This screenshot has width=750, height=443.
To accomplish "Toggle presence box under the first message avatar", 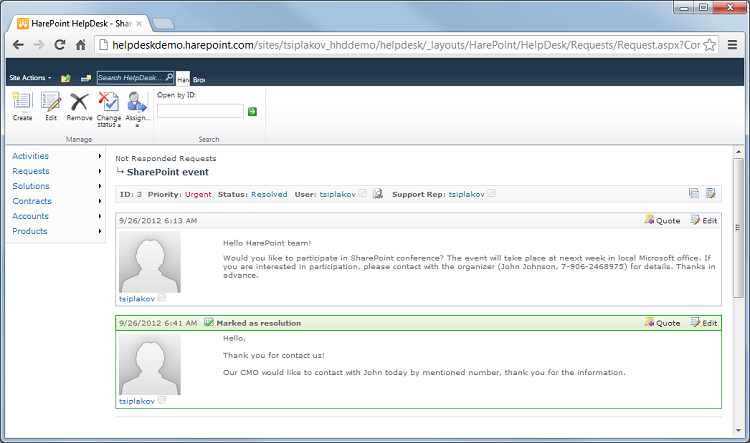I will point(162,298).
